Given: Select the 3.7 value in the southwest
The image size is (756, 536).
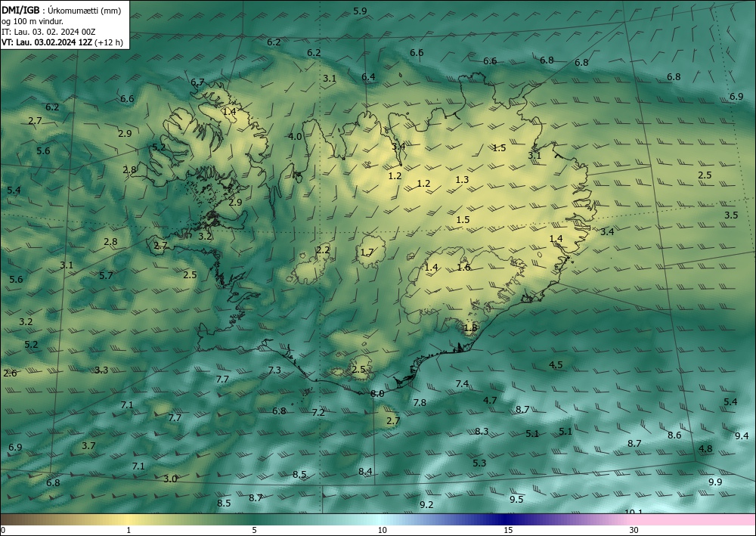Looking at the screenshot, I should tap(88, 446).
